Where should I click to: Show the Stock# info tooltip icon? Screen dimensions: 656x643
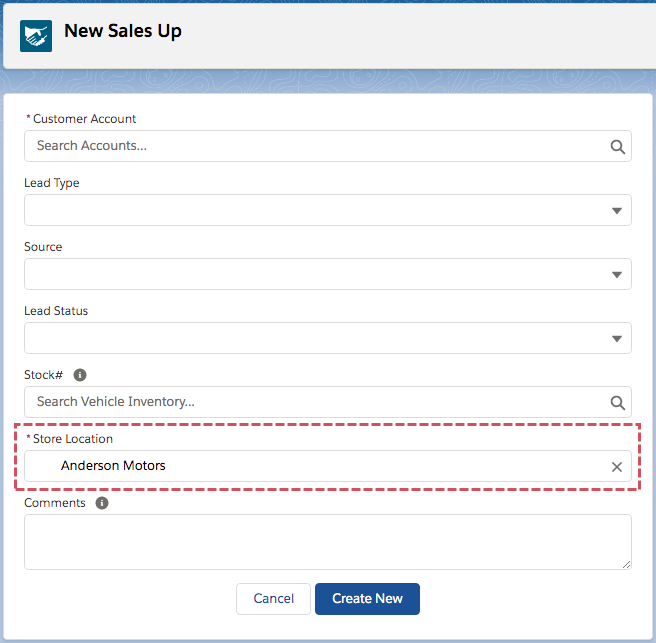[x=80, y=375]
